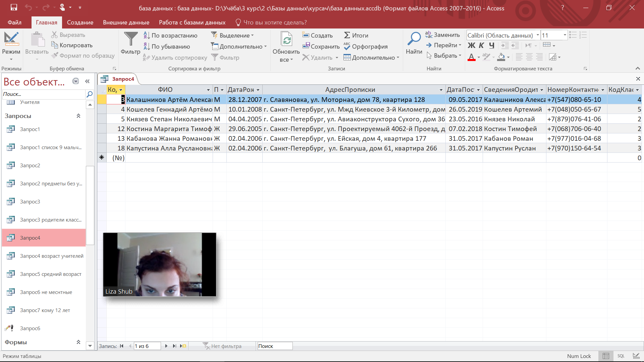Open font size dropdown
Image resolution: width=644 pixels, height=362 pixels.
pyautogui.click(x=565, y=35)
